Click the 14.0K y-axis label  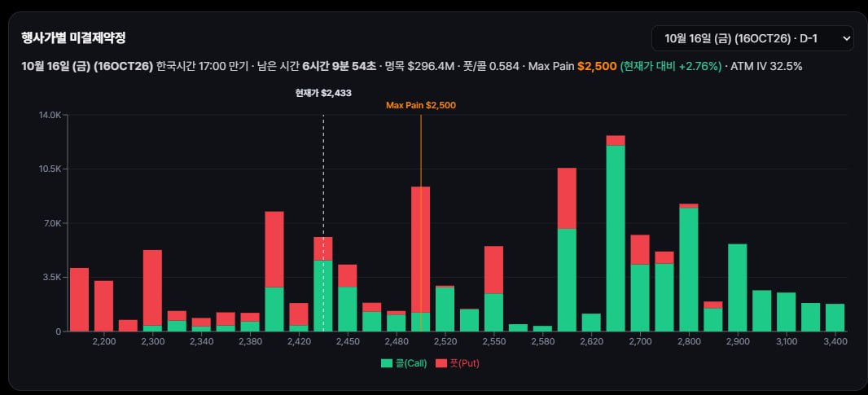50,115
